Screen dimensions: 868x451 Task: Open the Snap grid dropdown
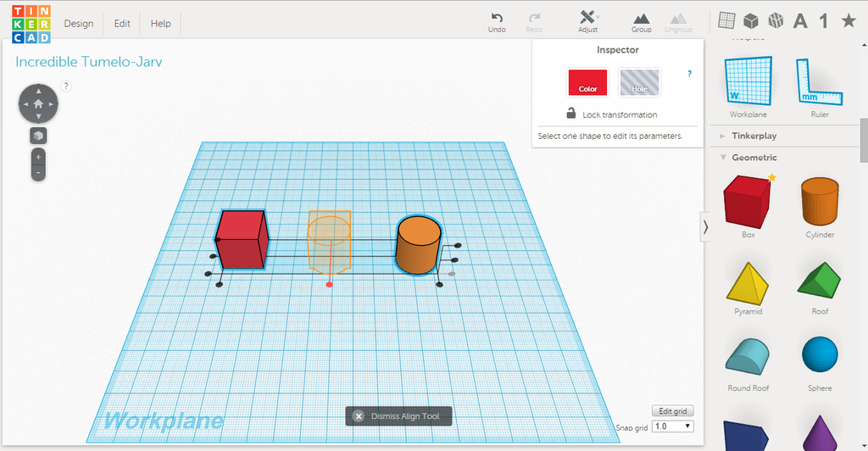point(672,426)
